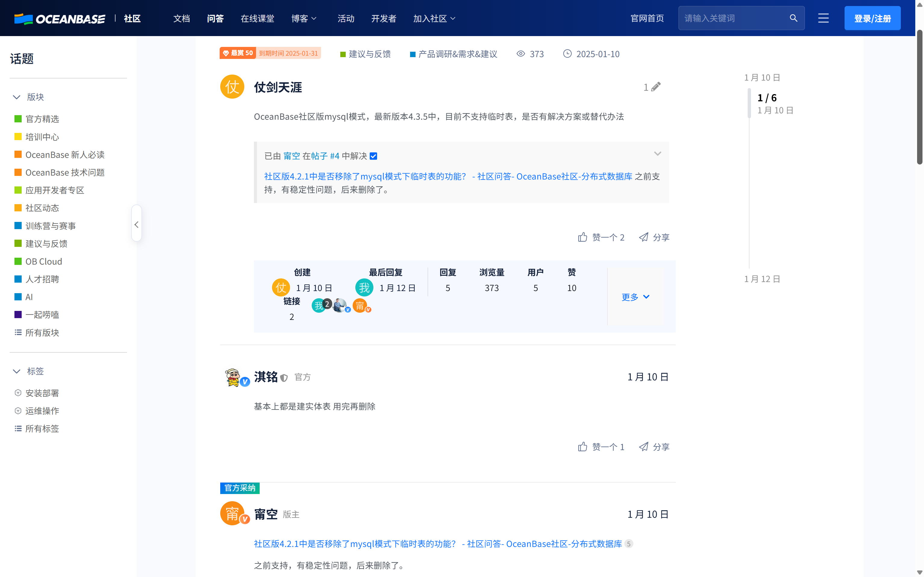Select OceanBase 技术问题 category
Viewport: 924px width, 577px height.
click(59, 173)
